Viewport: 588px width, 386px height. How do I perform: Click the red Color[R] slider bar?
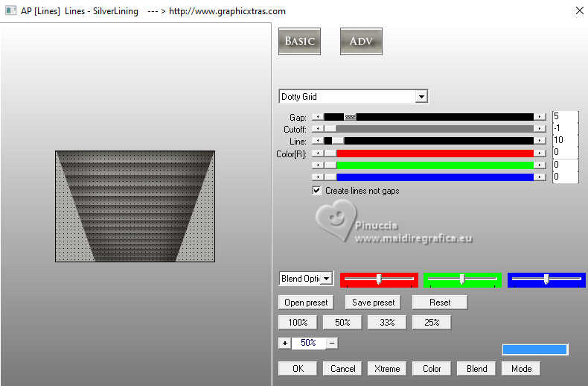click(429, 154)
